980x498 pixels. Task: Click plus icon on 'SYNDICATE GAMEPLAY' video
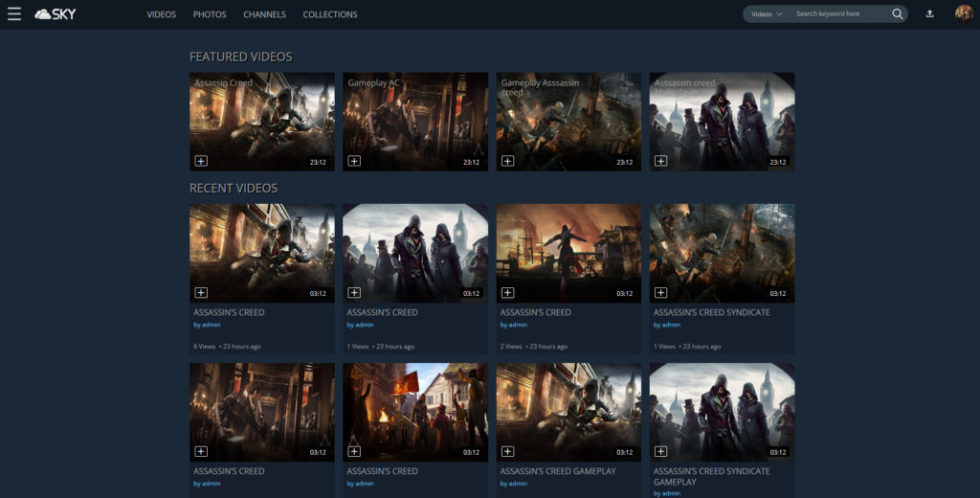(660, 452)
